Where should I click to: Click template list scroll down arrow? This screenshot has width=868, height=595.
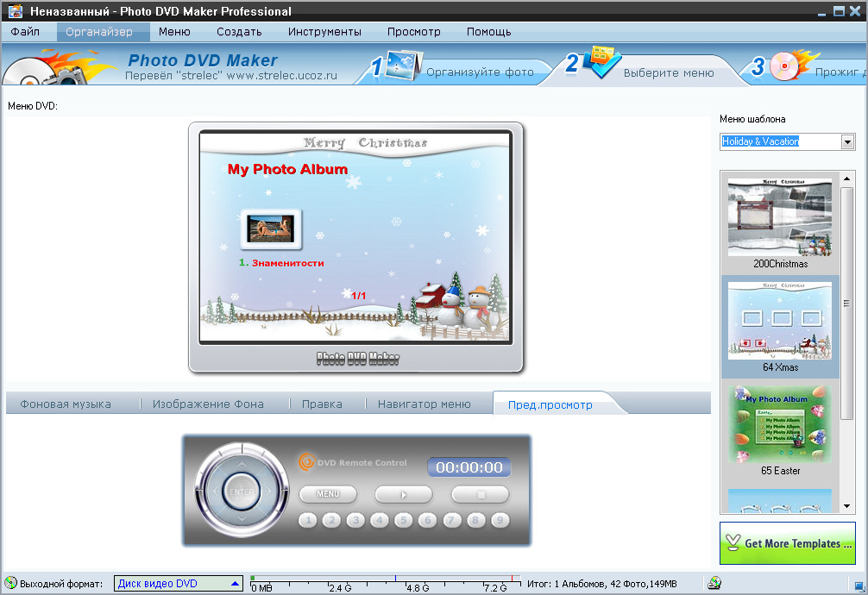(847, 506)
